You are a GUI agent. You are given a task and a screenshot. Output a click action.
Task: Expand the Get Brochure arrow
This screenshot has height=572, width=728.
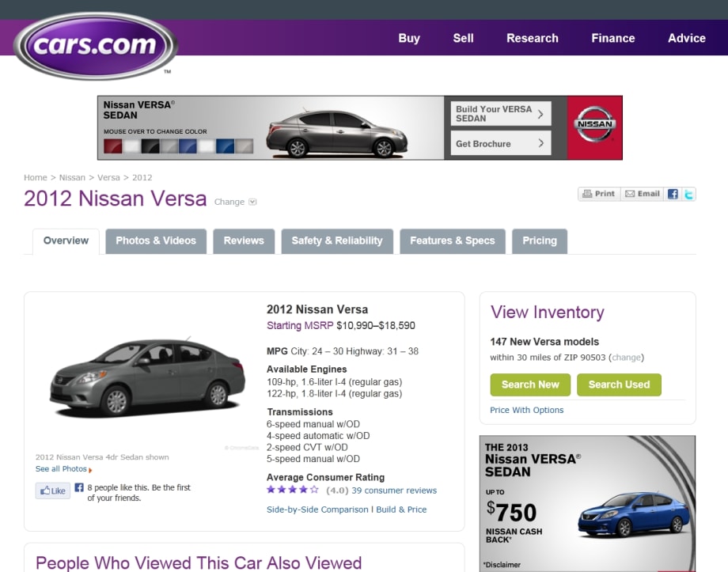[x=540, y=143]
